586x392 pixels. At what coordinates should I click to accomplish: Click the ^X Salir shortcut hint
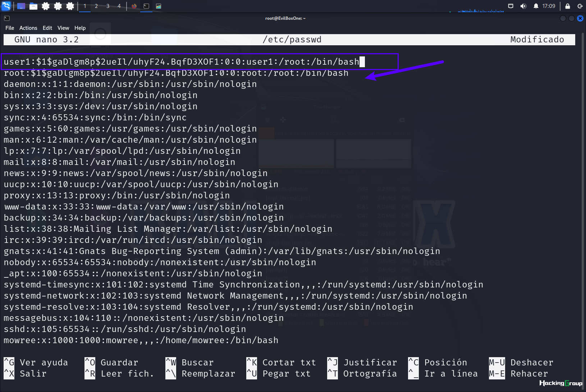click(x=25, y=374)
